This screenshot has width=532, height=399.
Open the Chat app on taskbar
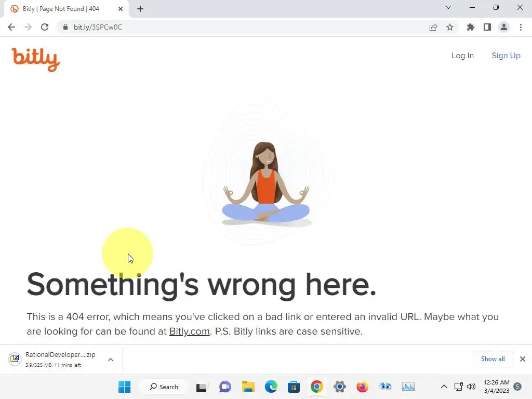pyautogui.click(x=225, y=387)
